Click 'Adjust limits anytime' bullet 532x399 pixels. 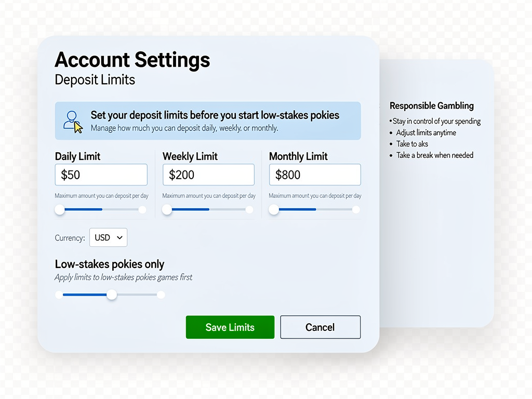coord(426,132)
